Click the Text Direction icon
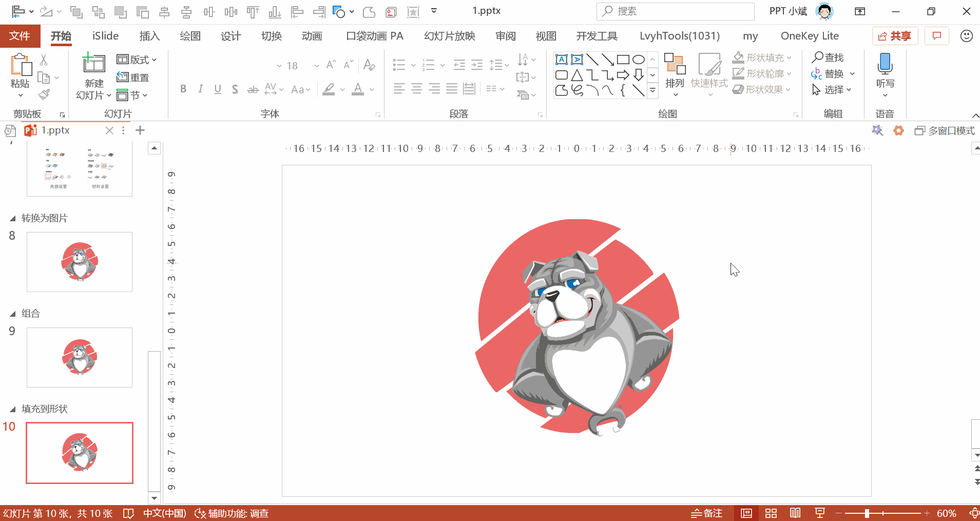Image resolution: width=980 pixels, height=521 pixels. click(526, 60)
